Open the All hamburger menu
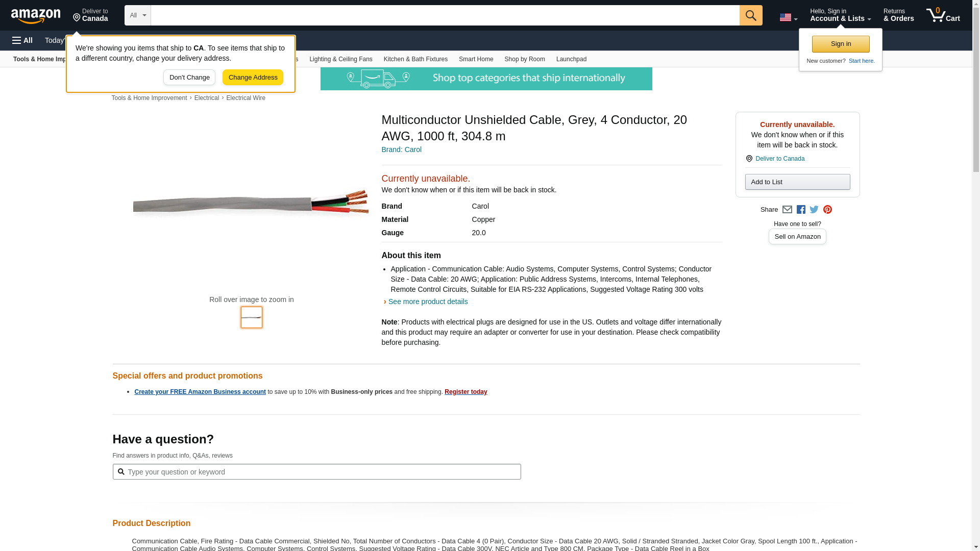Screen dimensions: 980x551 [22, 40]
